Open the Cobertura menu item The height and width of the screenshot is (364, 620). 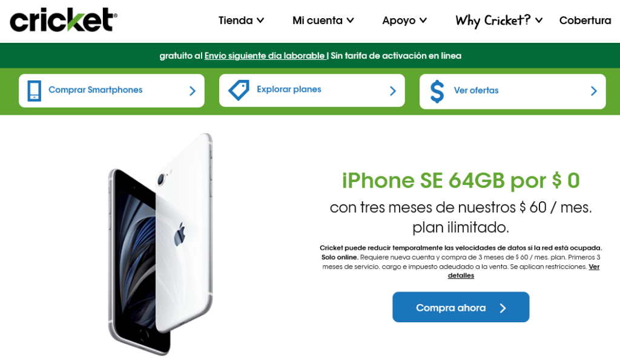tap(585, 20)
